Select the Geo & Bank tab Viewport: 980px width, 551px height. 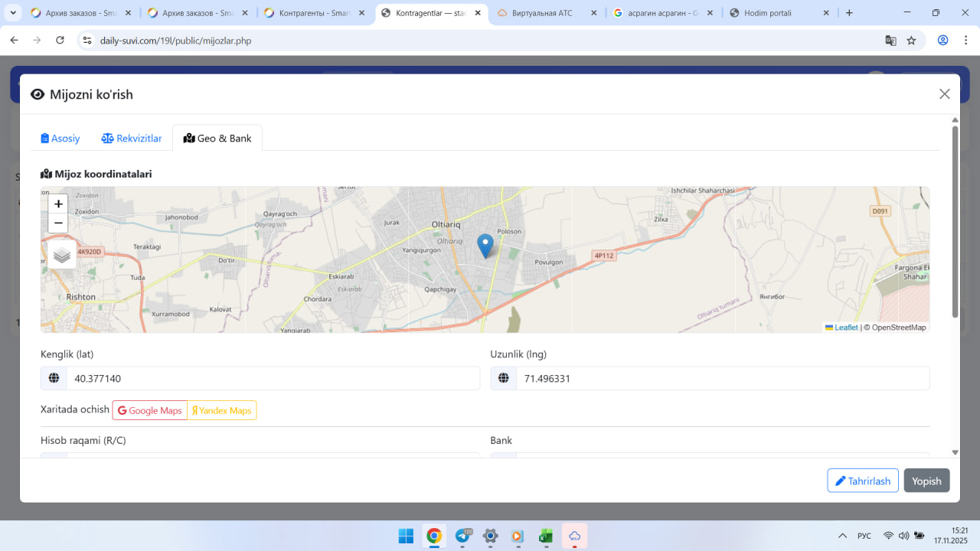point(218,139)
